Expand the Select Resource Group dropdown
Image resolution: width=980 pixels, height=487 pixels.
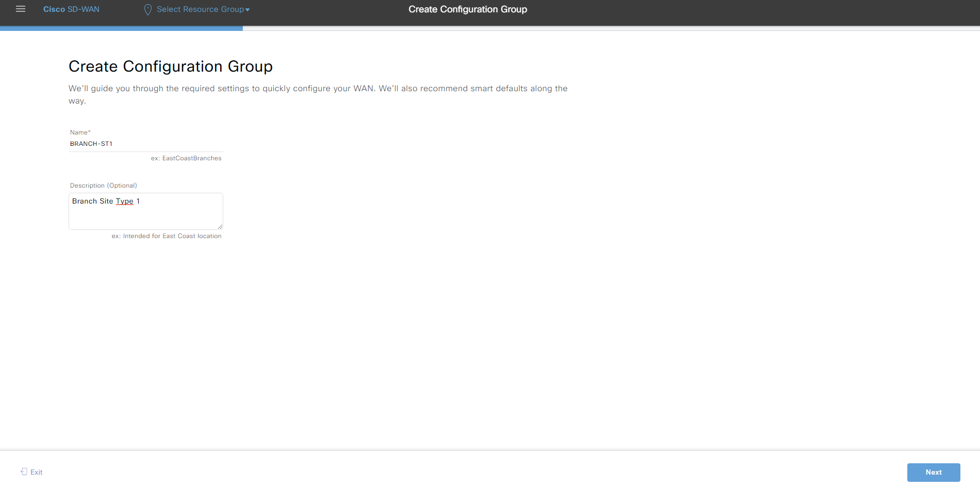click(203, 9)
